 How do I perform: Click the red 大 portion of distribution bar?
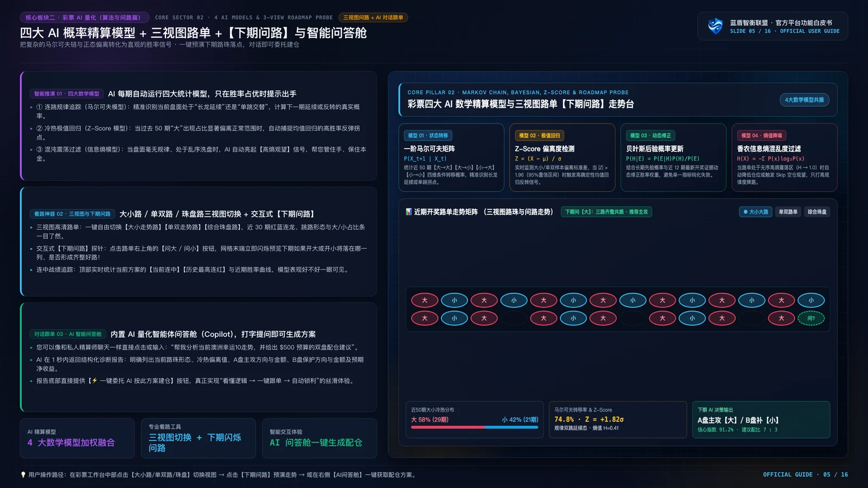(x=448, y=427)
